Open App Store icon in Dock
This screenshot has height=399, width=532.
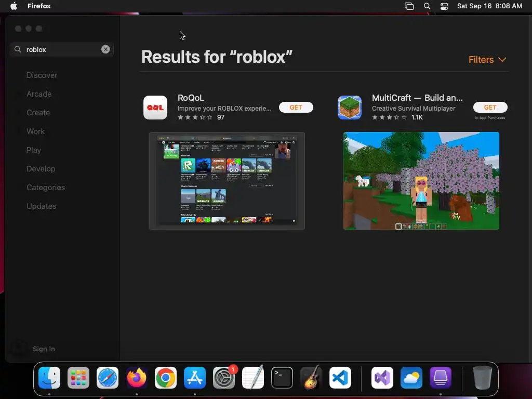[x=195, y=378]
